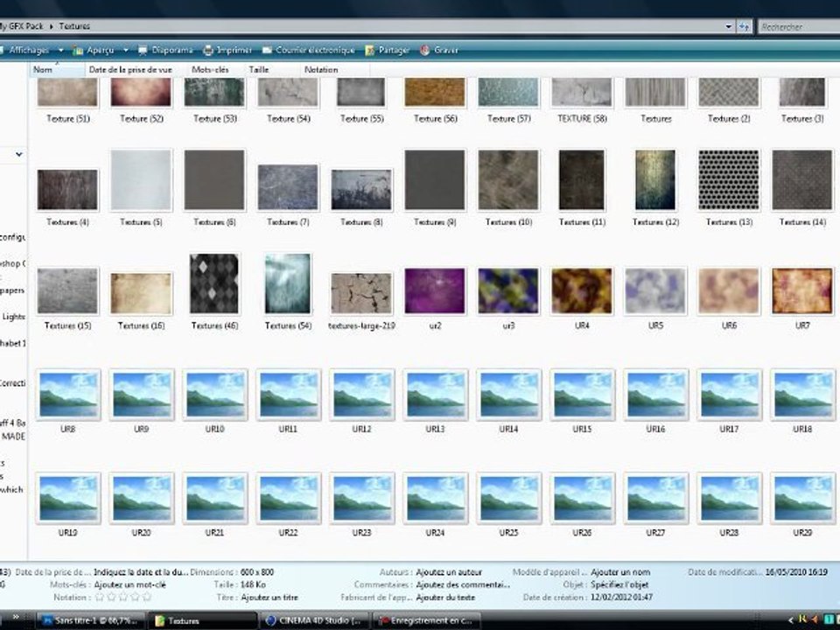Select the Texture (53) thumbnail
The image size is (840, 630).
214,92
